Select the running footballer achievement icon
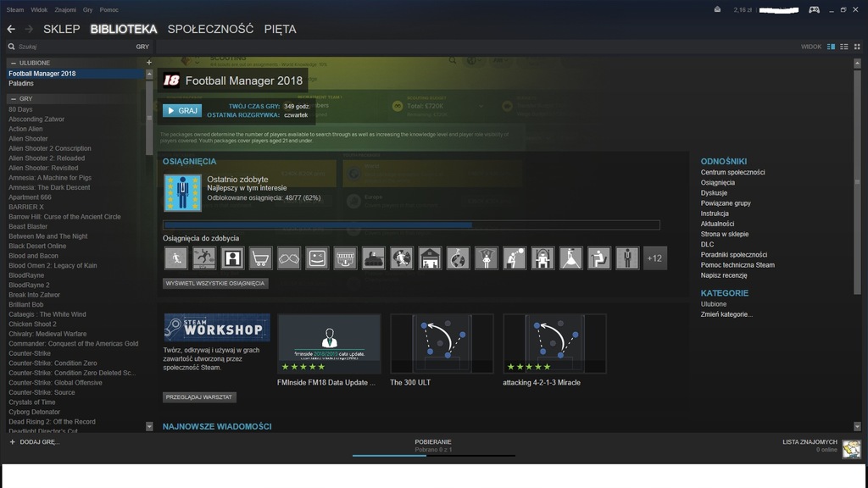 [176, 258]
